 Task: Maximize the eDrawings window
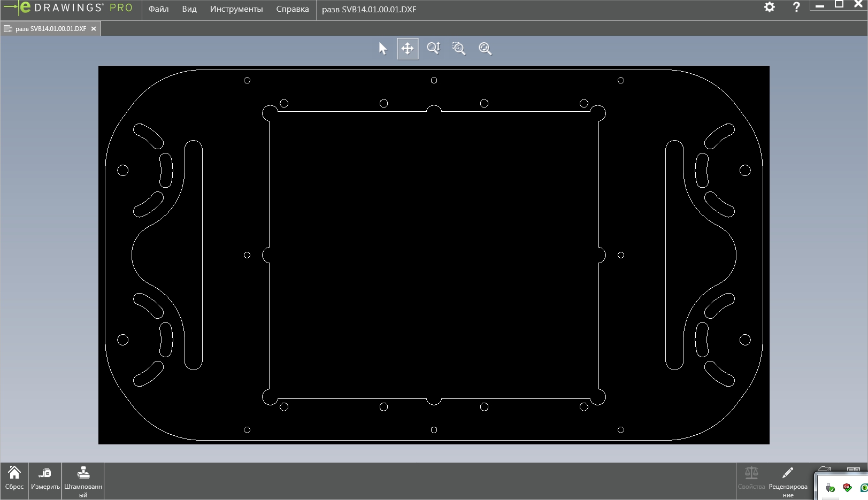coord(839,4)
